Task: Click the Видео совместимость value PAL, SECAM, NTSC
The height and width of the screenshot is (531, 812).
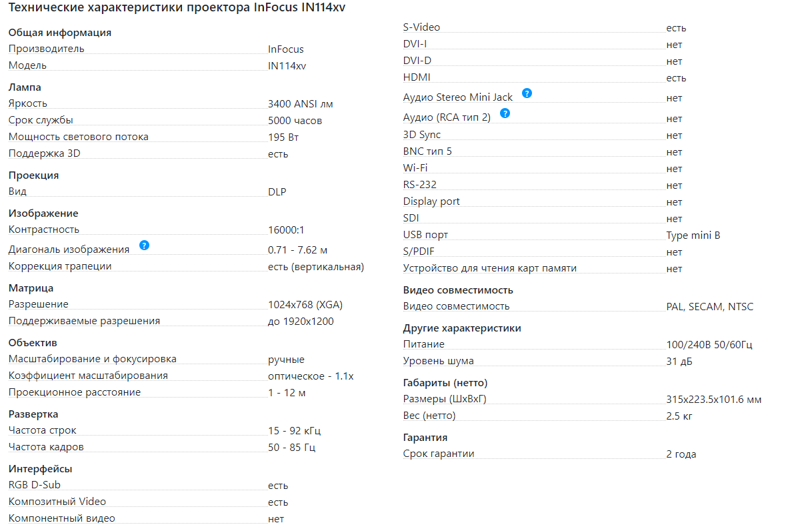Action: point(710,307)
